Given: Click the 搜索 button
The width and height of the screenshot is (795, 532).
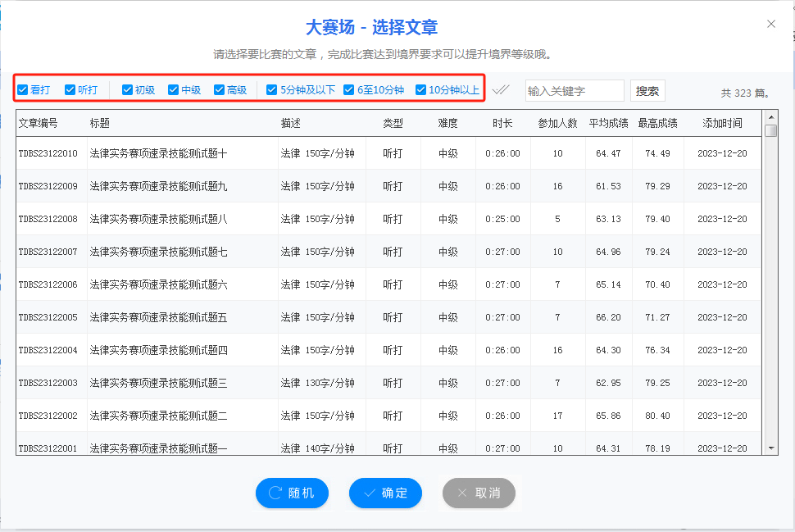Looking at the screenshot, I should tap(647, 91).
